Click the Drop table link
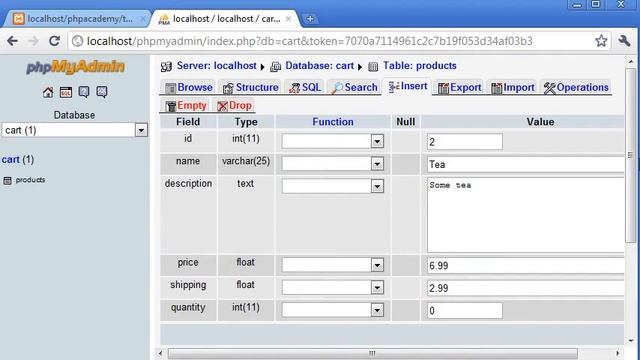640x360 pixels. point(234,106)
